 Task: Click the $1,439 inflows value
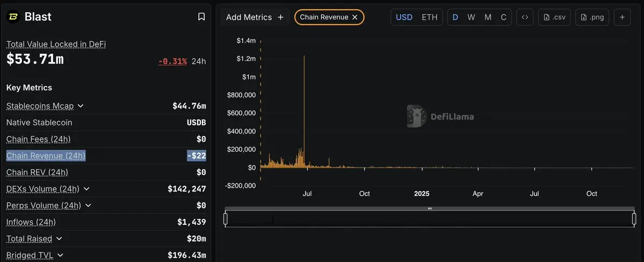191,222
